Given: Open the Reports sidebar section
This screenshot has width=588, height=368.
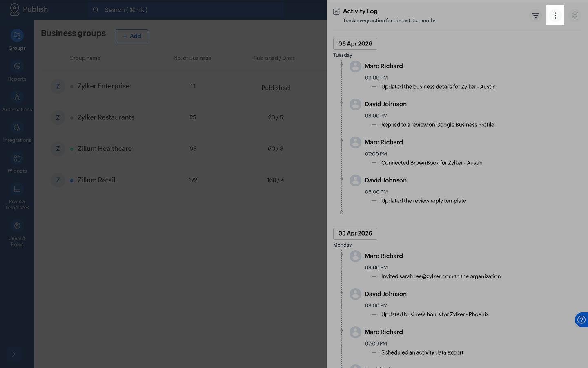Looking at the screenshot, I should point(17,71).
